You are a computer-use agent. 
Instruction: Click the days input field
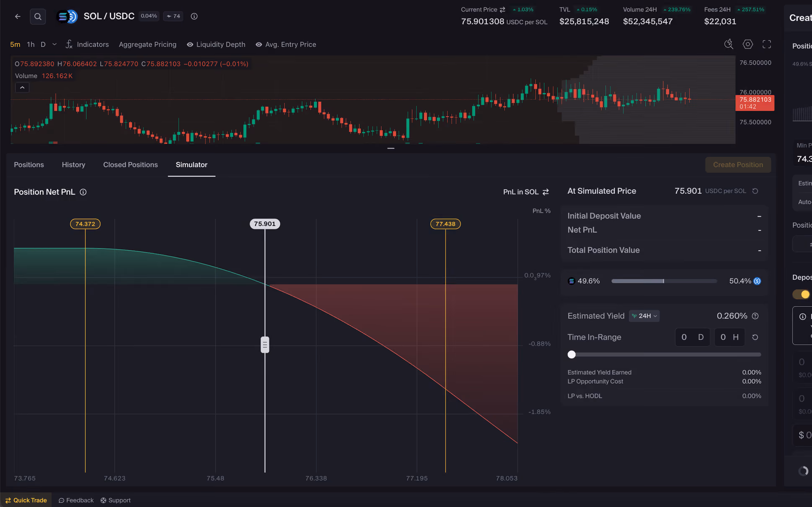click(693, 337)
